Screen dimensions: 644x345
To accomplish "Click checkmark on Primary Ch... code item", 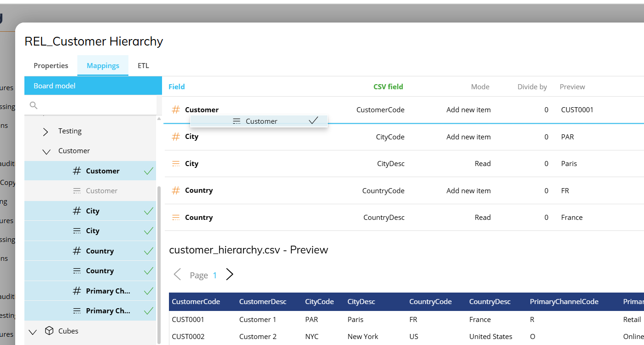I will [x=148, y=291].
